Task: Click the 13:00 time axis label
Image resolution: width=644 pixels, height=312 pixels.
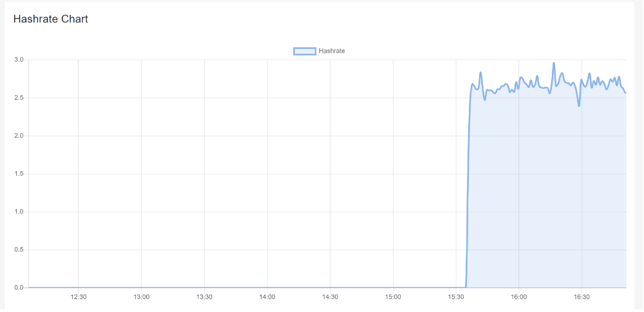Action: (142, 297)
